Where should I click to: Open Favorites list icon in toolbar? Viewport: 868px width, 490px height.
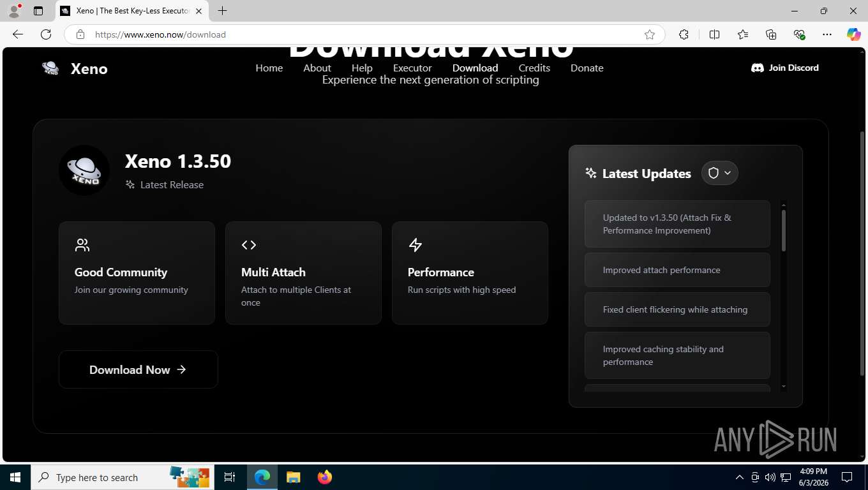[x=743, y=34]
